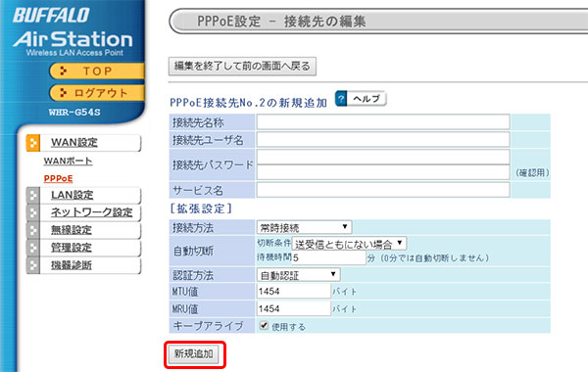The height and width of the screenshot is (372, 588).
Task: Focus the first 接続先パスワード field
Action: (383, 157)
